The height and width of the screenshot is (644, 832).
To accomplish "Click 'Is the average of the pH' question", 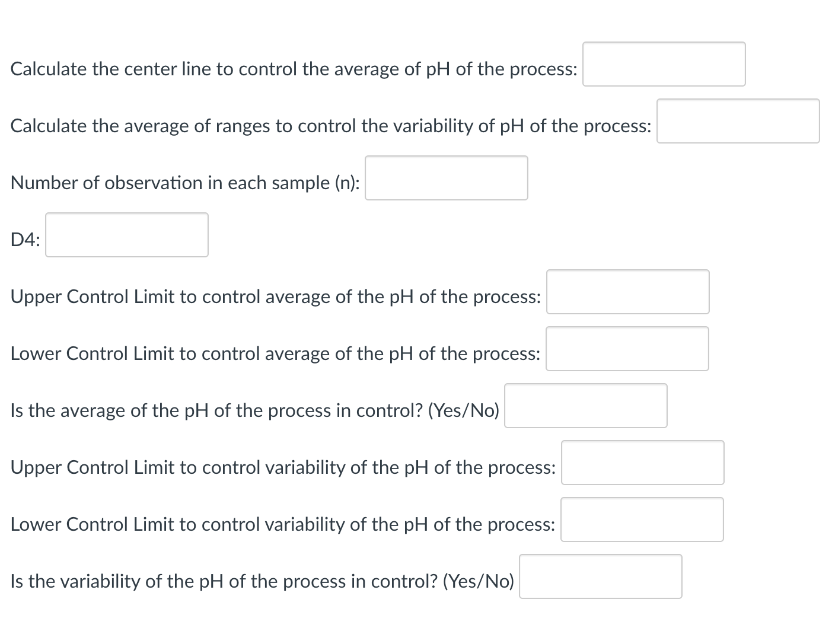I will coord(255,411).
